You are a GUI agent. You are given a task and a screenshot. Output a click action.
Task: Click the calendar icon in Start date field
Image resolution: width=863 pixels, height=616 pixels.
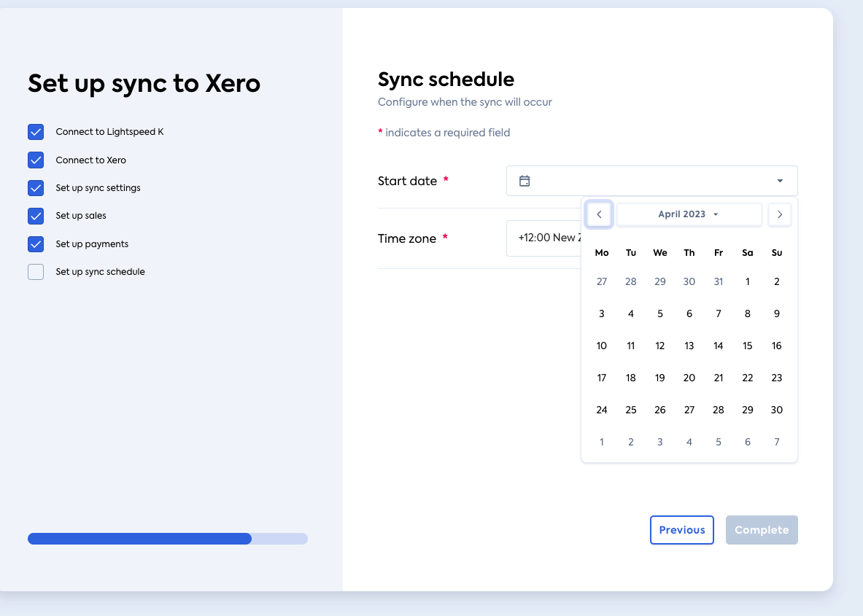pos(525,180)
